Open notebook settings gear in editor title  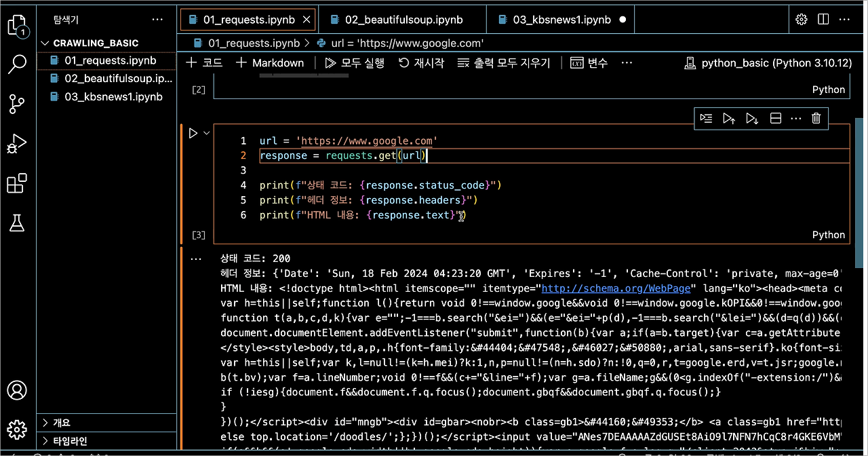801,20
